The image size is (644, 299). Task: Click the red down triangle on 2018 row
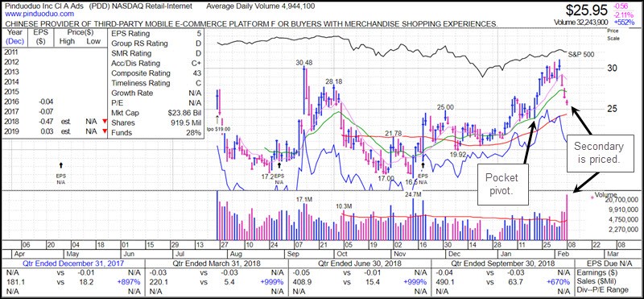pos(105,122)
